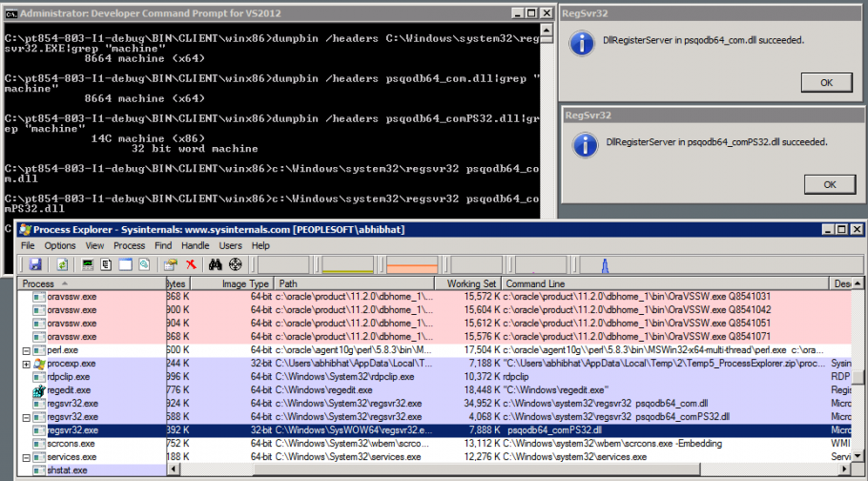Sort by the Process column header

point(92,283)
